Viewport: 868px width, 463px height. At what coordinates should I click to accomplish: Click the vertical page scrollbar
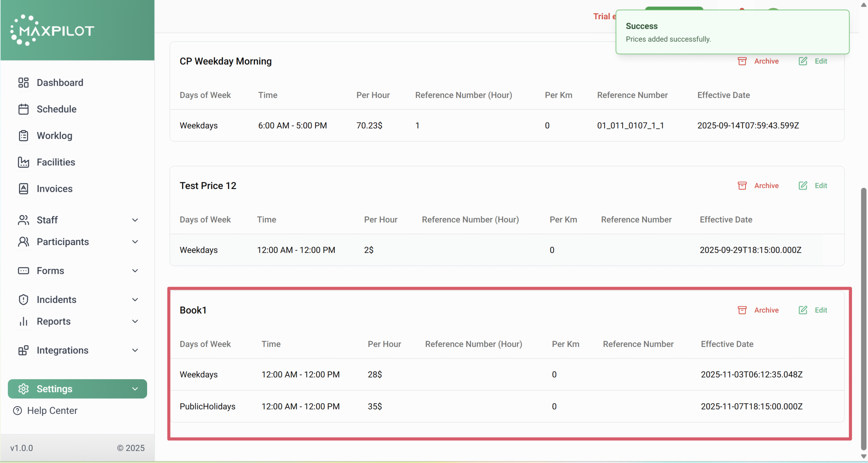tap(864, 319)
